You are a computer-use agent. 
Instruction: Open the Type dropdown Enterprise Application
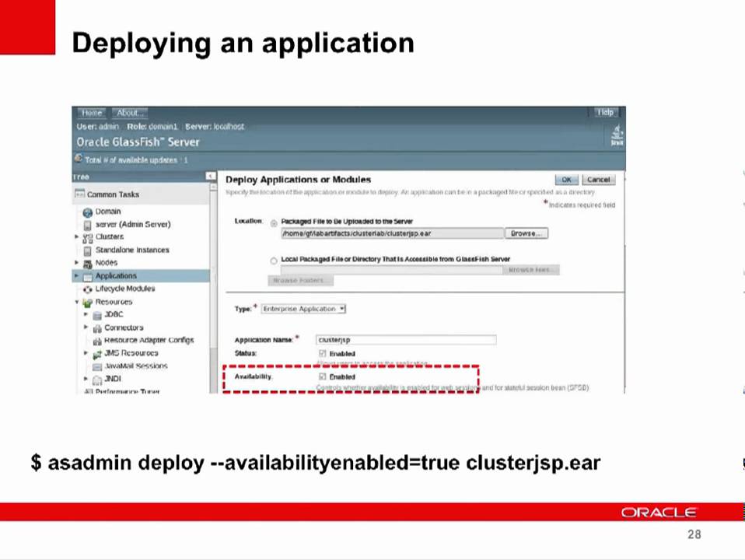[303, 309]
